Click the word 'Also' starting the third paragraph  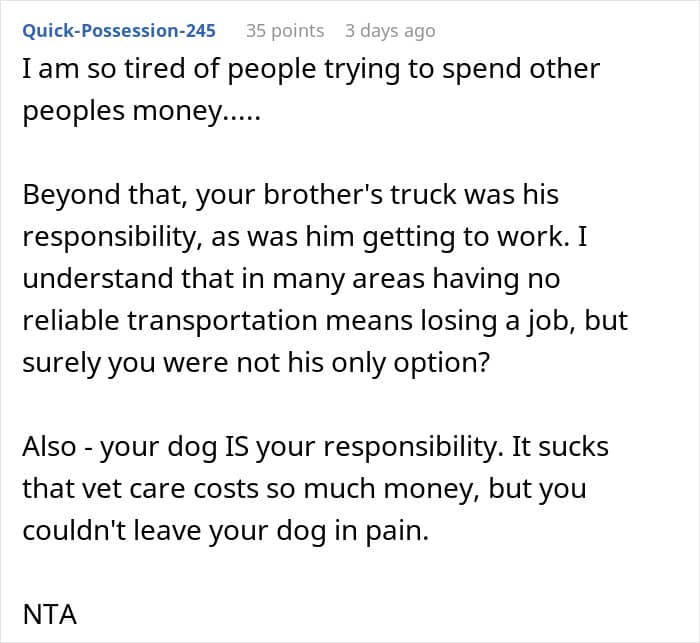tap(48, 446)
